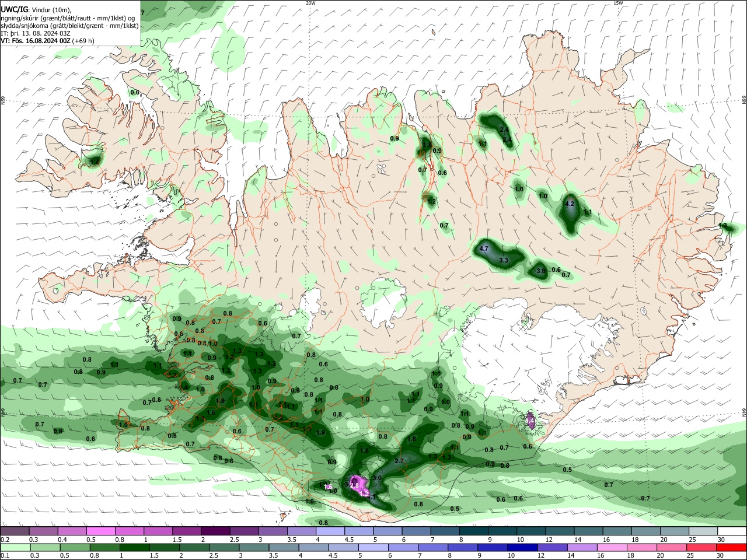The width and height of the screenshot is (747, 560).
Task: Click the 4.2 precipitation value on map
Action: click(570, 204)
